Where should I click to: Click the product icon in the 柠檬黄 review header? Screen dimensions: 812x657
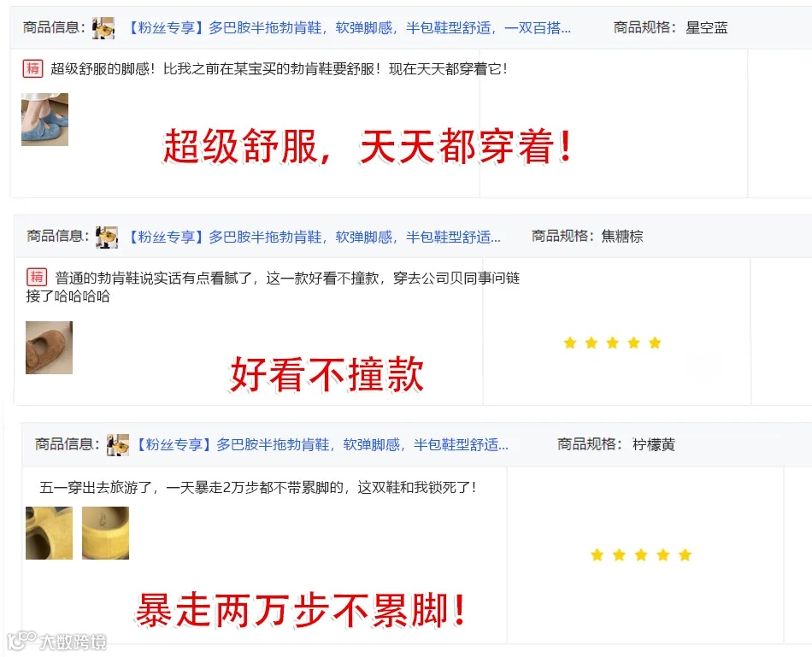pos(118,445)
